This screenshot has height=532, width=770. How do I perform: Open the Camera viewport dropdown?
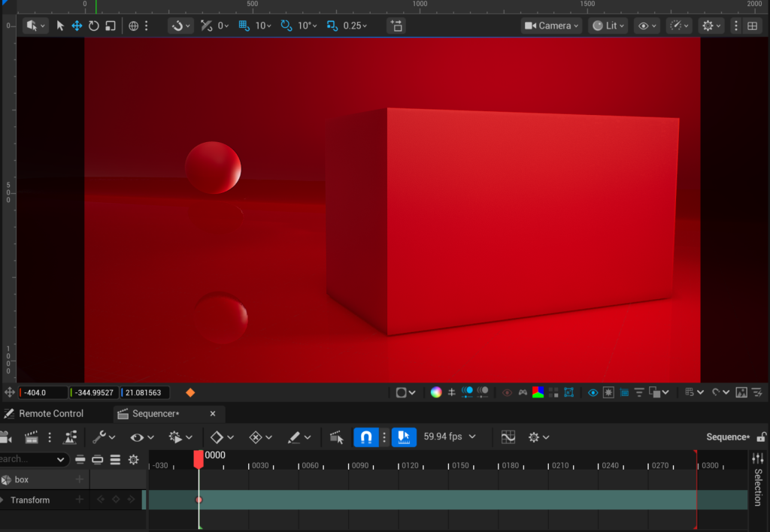click(x=552, y=26)
